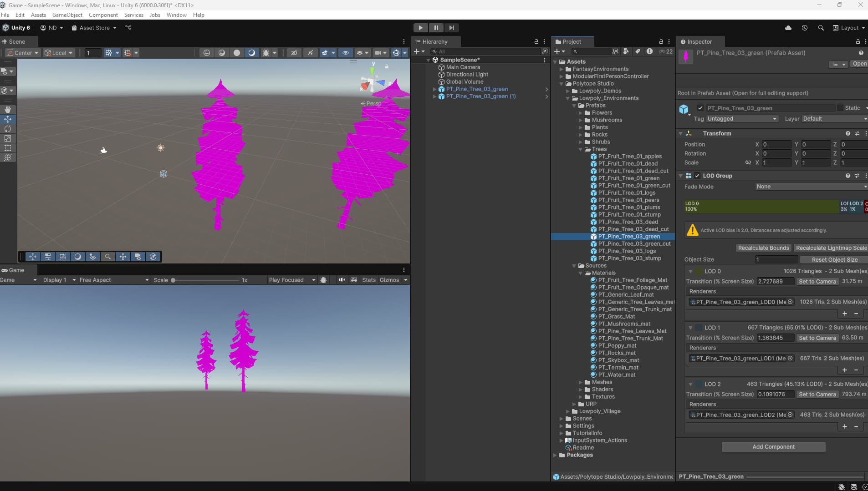Click the Step frame button
This screenshot has width=868, height=491.
452,28
